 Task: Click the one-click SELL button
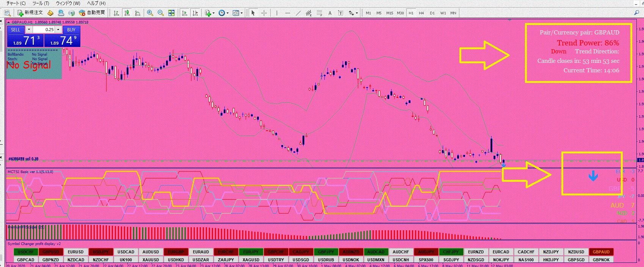16,30
